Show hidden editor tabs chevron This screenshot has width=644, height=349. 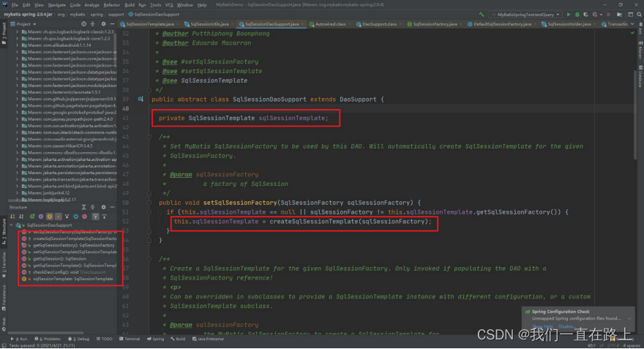632,24
